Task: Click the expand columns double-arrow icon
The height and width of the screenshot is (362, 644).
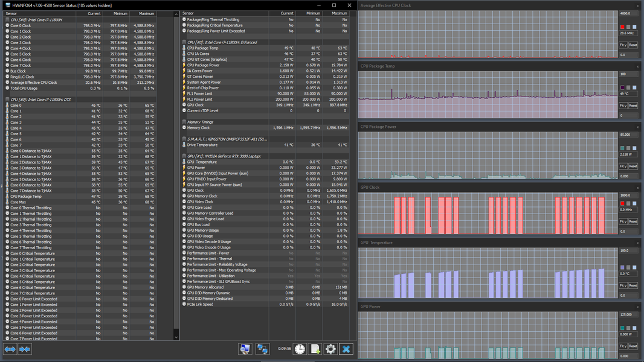Action: (x=10, y=349)
